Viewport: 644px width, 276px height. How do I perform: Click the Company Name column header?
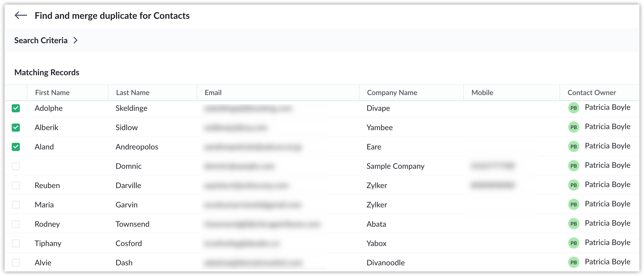tap(392, 93)
